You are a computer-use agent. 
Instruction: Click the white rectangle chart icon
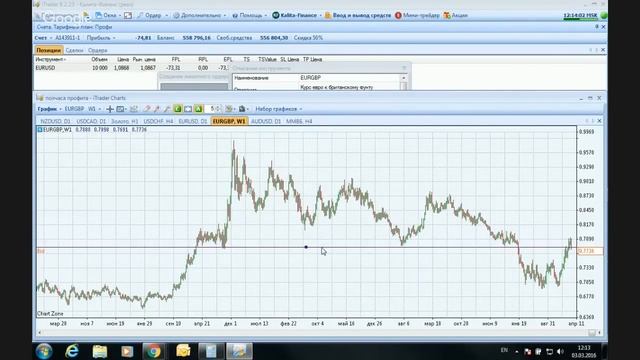[x=188, y=109]
